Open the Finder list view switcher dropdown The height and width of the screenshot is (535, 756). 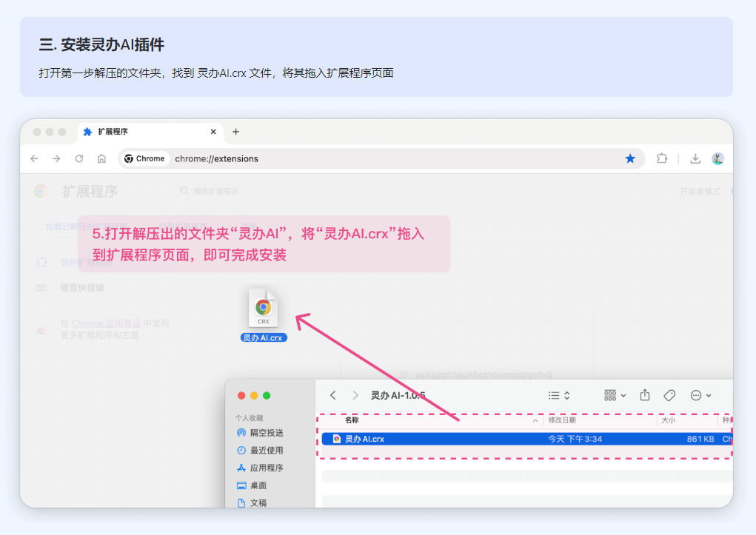pyautogui.click(x=559, y=395)
